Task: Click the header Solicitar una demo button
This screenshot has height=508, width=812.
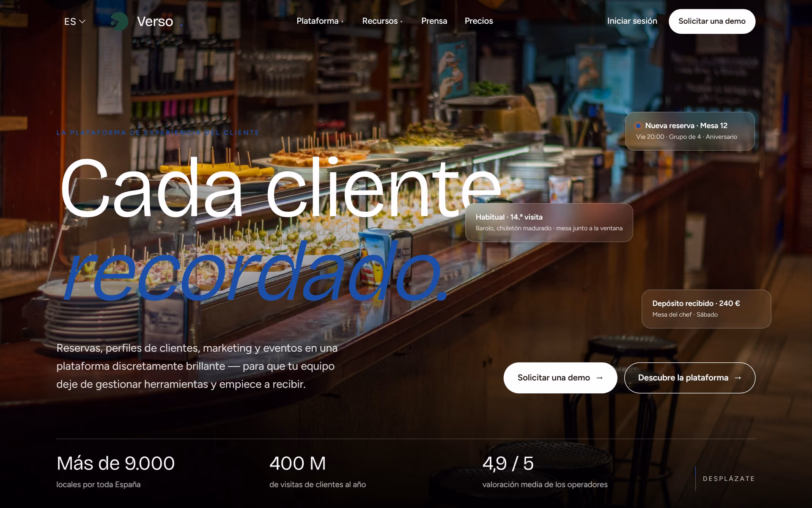Action: pos(712,21)
